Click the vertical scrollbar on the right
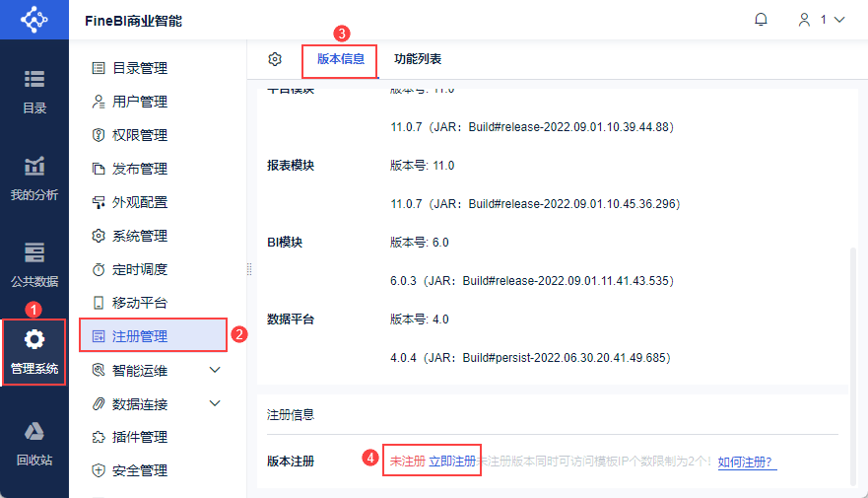The width and height of the screenshot is (868, 498). tap(853, 366)
